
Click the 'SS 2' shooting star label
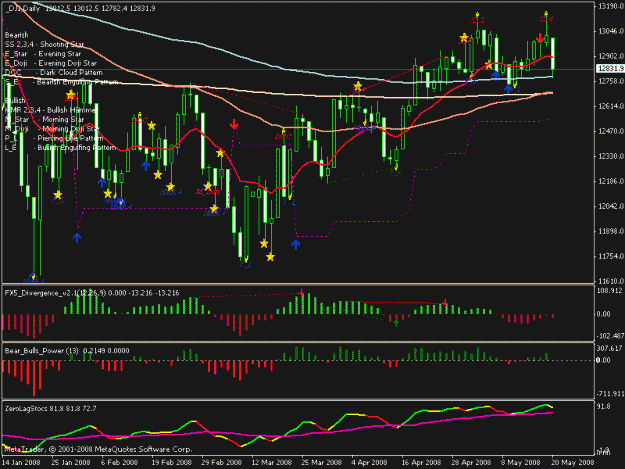477,20
